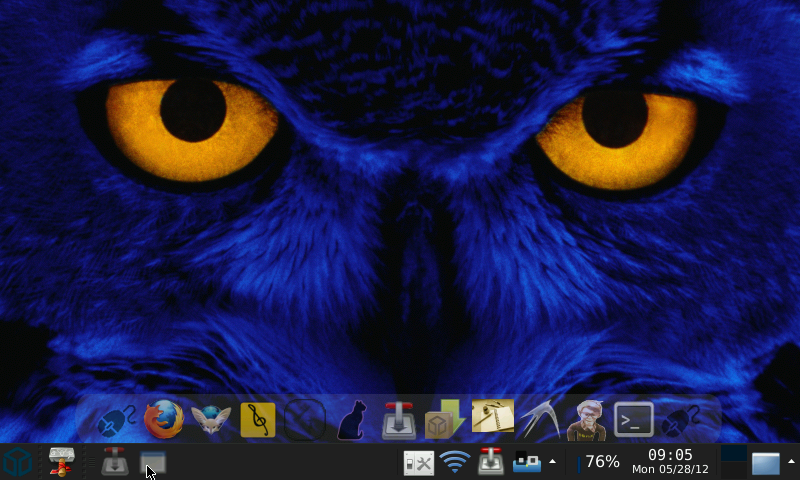Screen dimensions: 800x480
Task: Open the notepad application in the dock
Action: (492, 418)
